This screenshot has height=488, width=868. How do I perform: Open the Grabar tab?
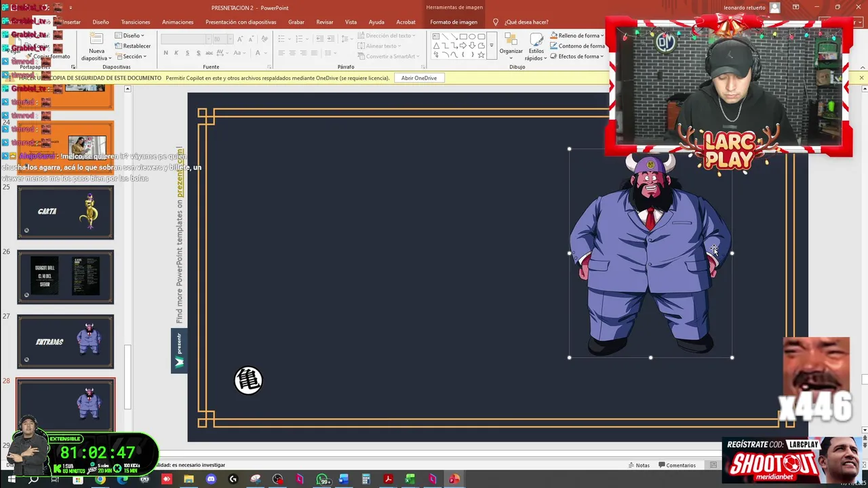coord(296,22)
